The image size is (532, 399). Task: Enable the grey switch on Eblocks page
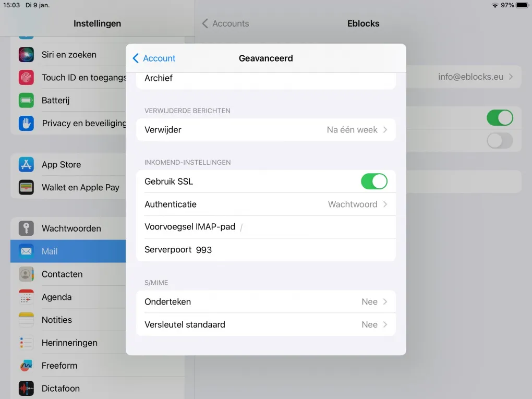pos(500,140)
